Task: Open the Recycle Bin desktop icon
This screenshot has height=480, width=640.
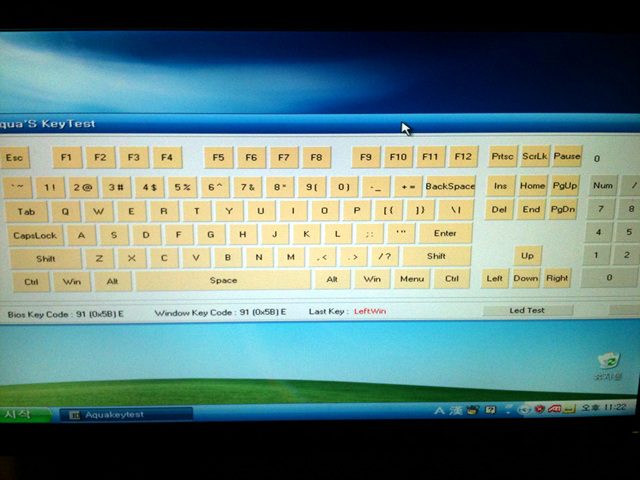Action: (x=609, y=367)
